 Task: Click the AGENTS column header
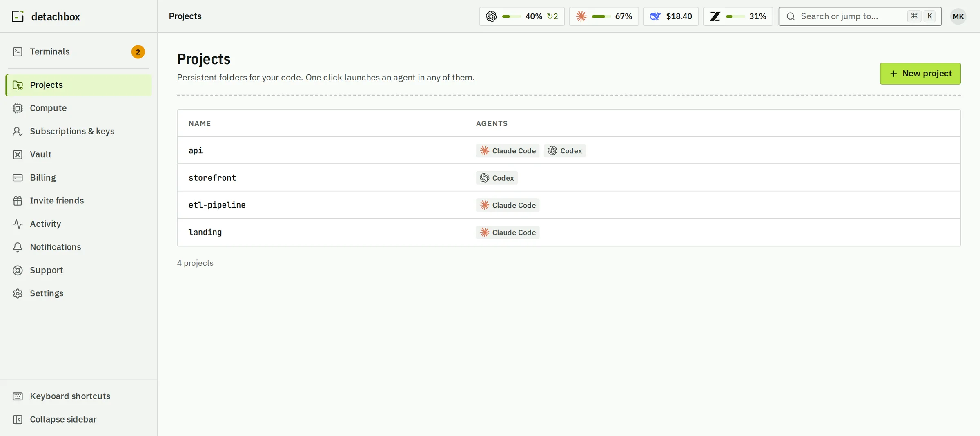(x=492, y=123)
